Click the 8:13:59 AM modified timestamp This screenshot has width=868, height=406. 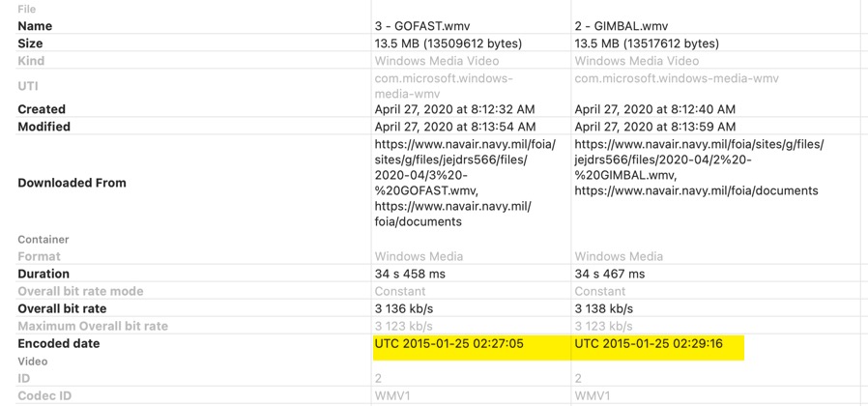654,127
